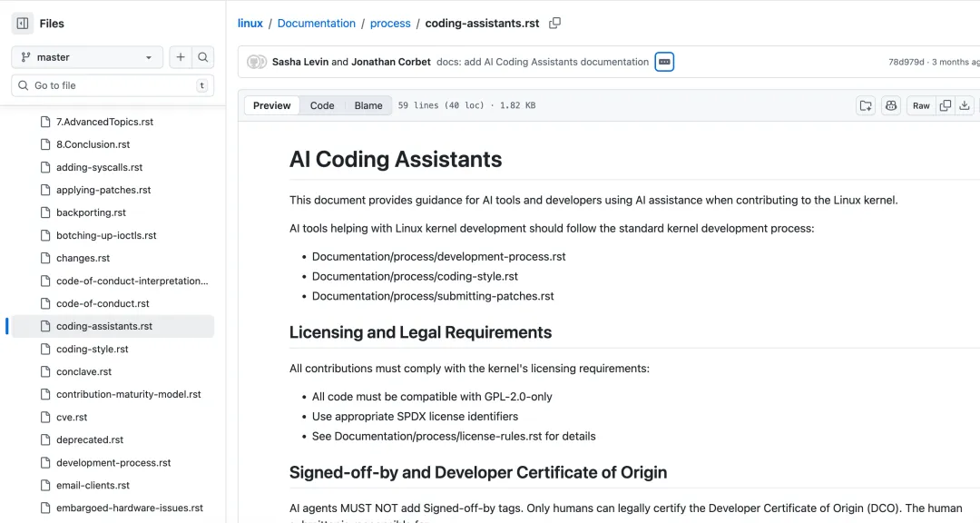This screenshot has width=980, height=523.
Task: Copy the file path icon
Action: point(555,23)
